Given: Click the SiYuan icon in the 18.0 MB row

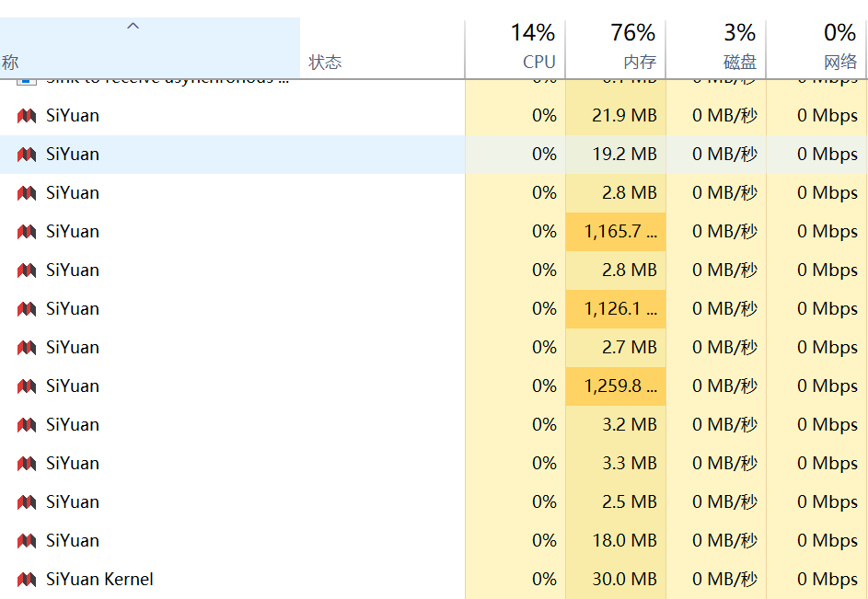Looking at the screenshot, I should click(27, 541).
